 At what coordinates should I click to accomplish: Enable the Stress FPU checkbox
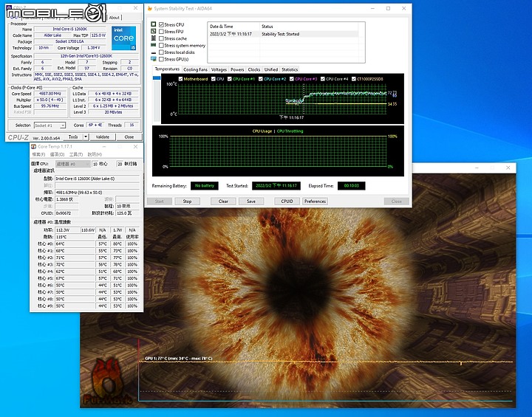pos(161,32)
